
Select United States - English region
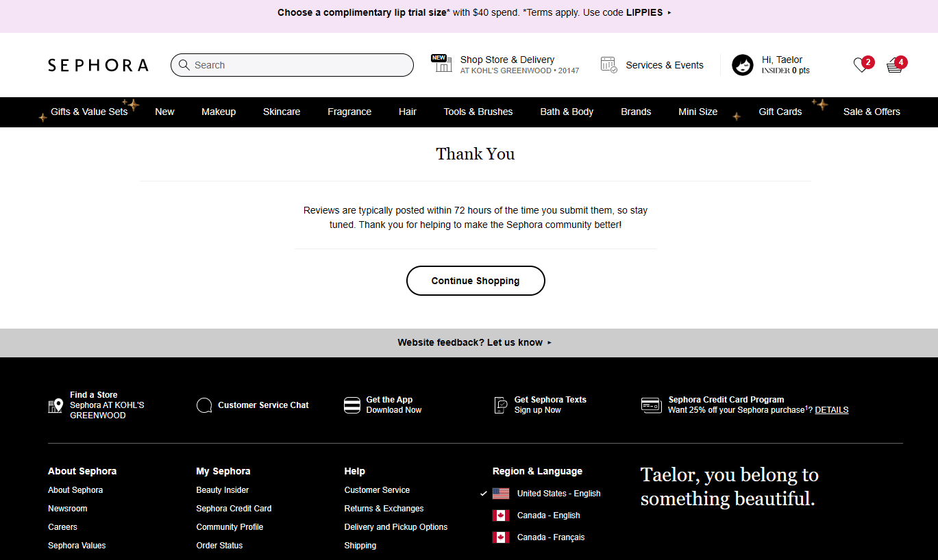tap(558, 494)
